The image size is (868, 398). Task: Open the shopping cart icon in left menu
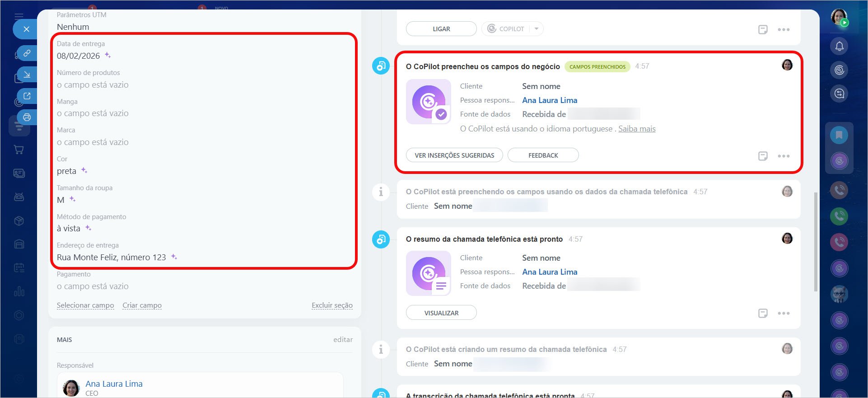pyautogui.click(x=19, y=150)
